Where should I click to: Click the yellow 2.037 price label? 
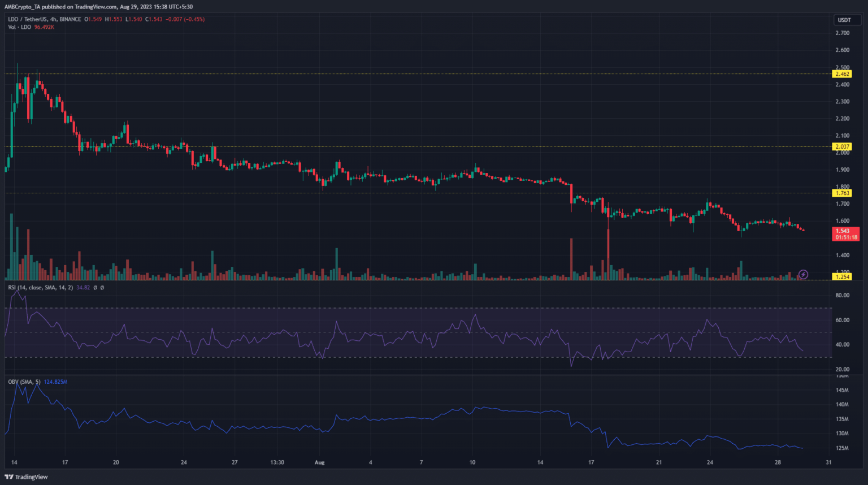842,146
